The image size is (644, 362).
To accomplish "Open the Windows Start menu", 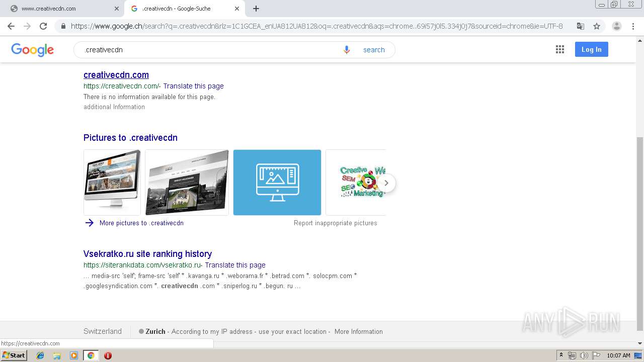I will tap(14, 355).
